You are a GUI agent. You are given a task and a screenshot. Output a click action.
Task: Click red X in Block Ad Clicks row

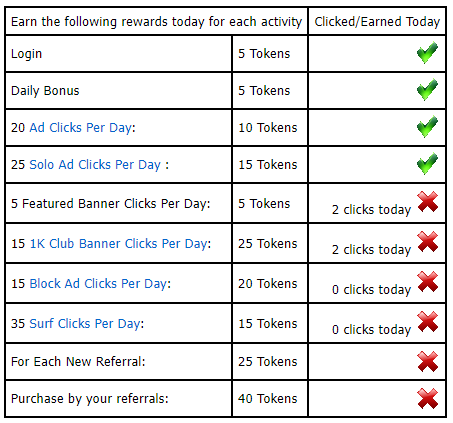point(428,282)
